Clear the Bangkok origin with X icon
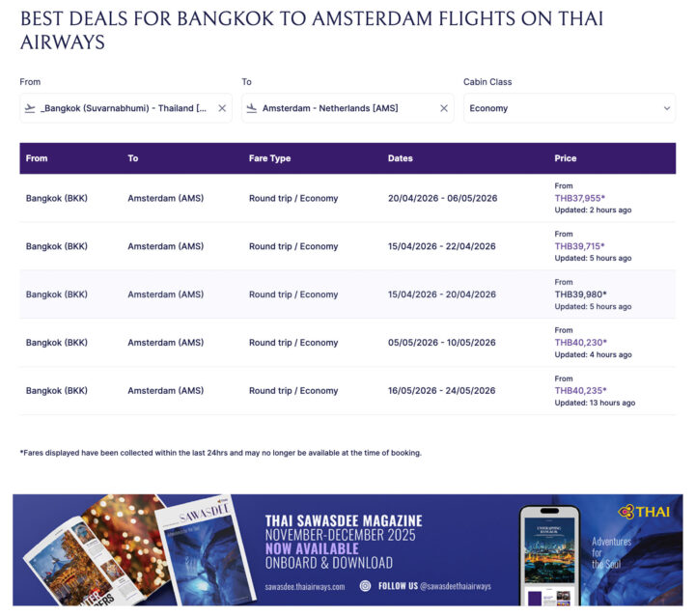The width and height of the screenshot is (695, 616). coord(222,108)
